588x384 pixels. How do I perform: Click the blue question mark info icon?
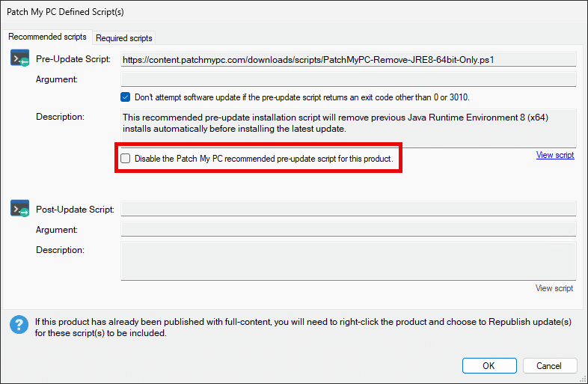[18, 325]
